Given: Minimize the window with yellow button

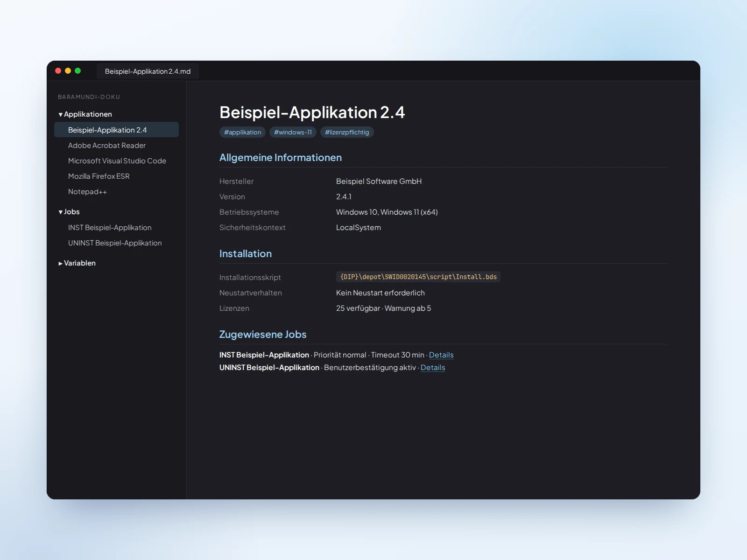Looking at the screenshot, I should tap(68, 71).
